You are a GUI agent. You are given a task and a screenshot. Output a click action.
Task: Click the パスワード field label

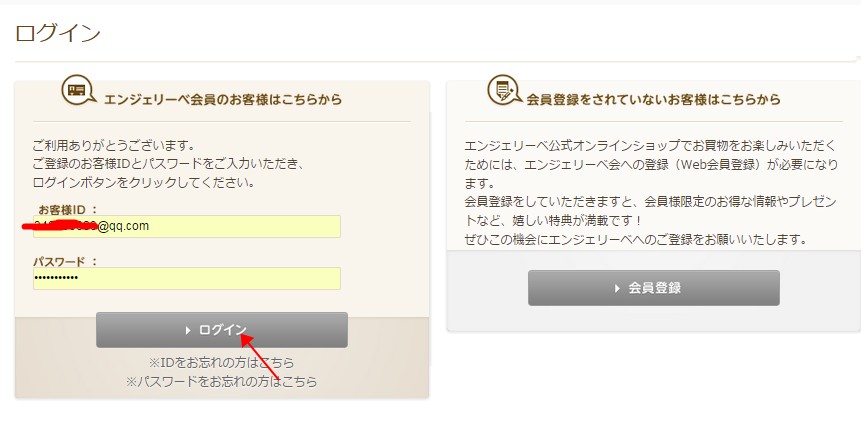(x=67, y=260)
